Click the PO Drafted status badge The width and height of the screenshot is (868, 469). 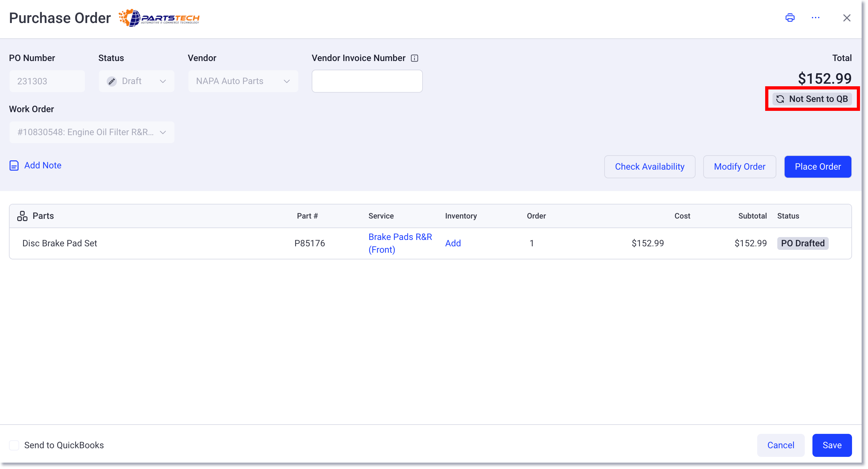click(803, 243)
